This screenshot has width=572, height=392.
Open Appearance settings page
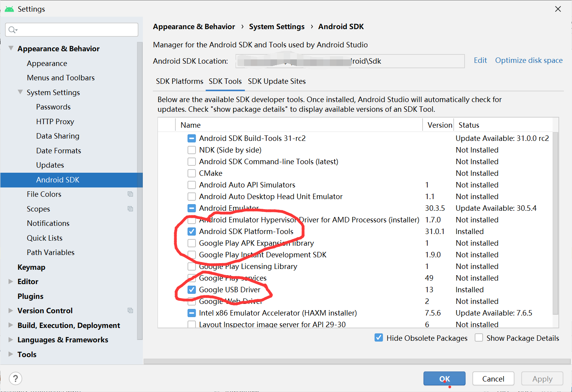click(x=47, y=63)
